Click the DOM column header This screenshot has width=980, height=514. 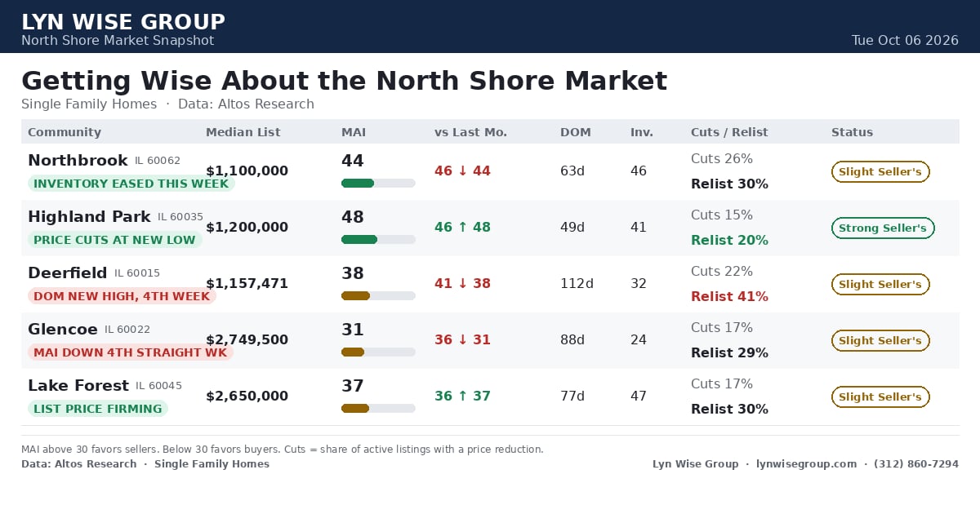click(x=576, y=132)
